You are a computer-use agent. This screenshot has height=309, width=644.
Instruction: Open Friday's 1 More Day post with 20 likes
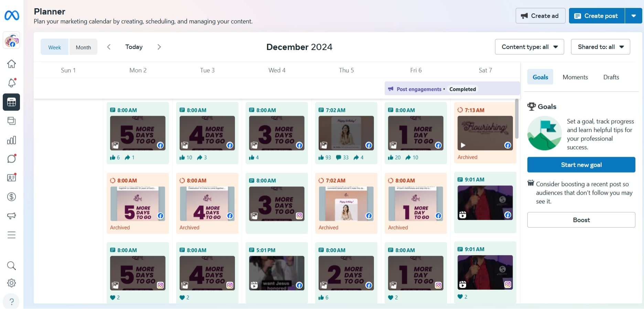pos(416,133)
